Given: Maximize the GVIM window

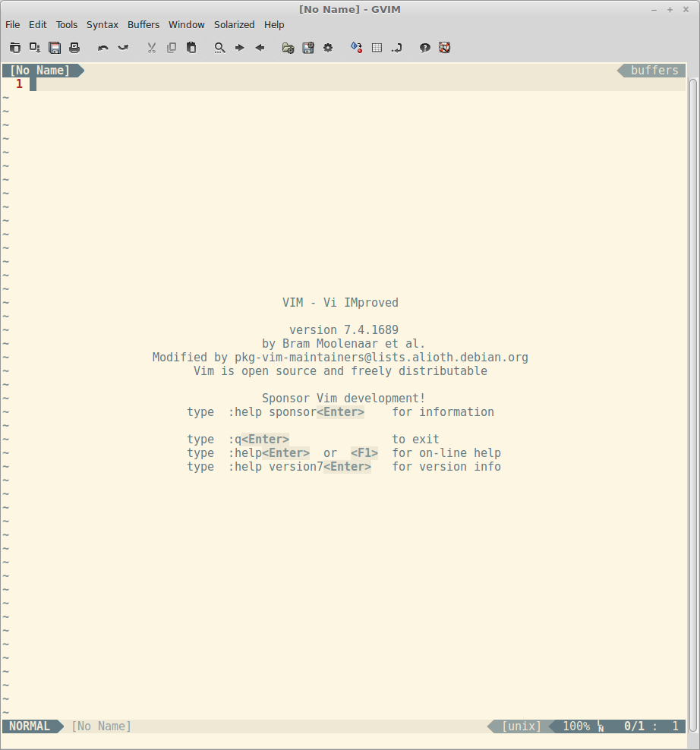Looking at the screenshot, I should pyautogui.click(x=670, y=10).
